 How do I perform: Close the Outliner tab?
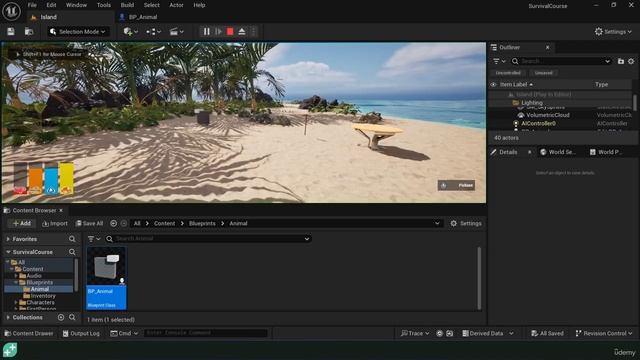point(547,47)
